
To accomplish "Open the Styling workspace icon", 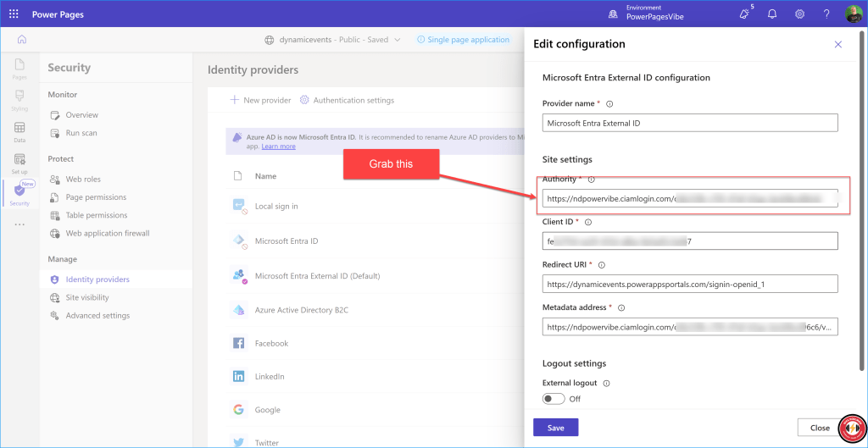I will click(x=19, y=99).
